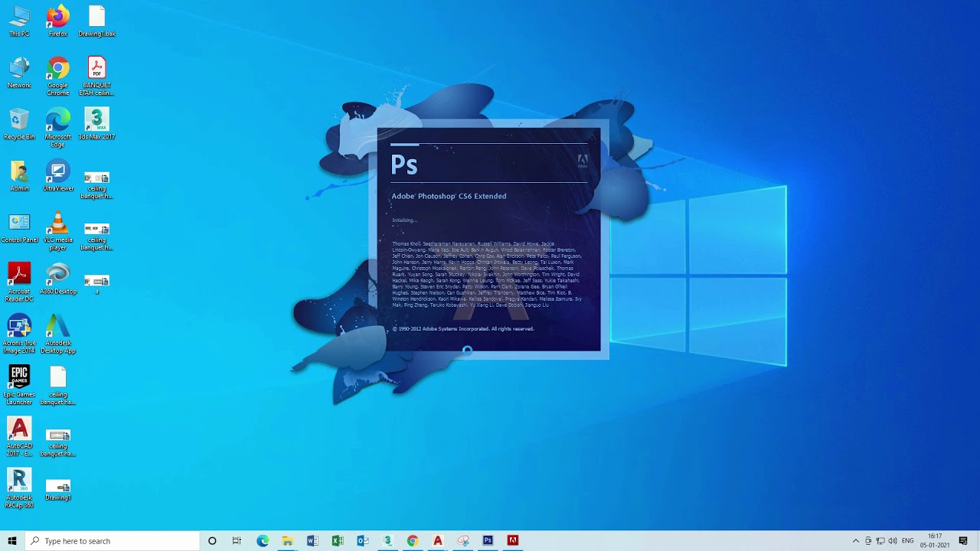Launch 3ds Max 2017 desktop shortcut
The image size is (980, 551).
pos(96,125)
